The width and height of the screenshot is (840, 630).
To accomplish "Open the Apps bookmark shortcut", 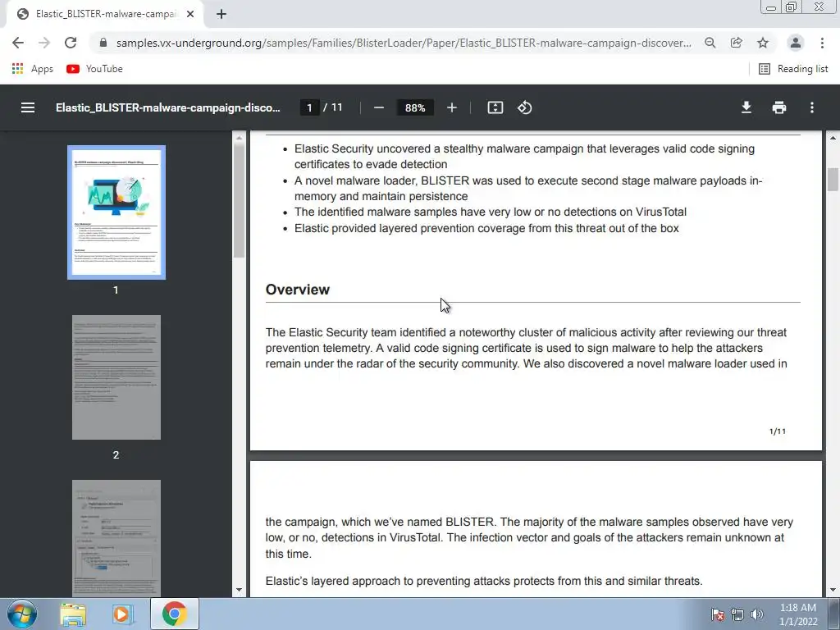I will point(33,69).
